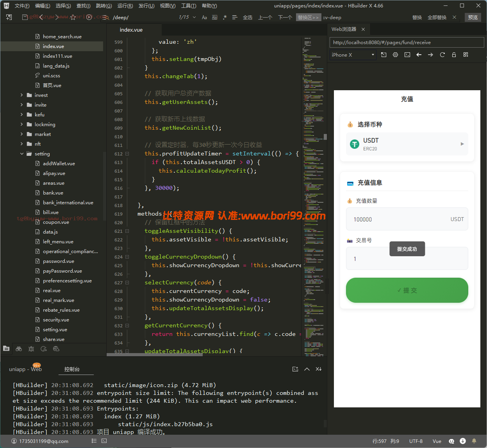Select the project explorer sidebar icon
This screenshot has width=487, height=448.
click(x=6, y=348)
